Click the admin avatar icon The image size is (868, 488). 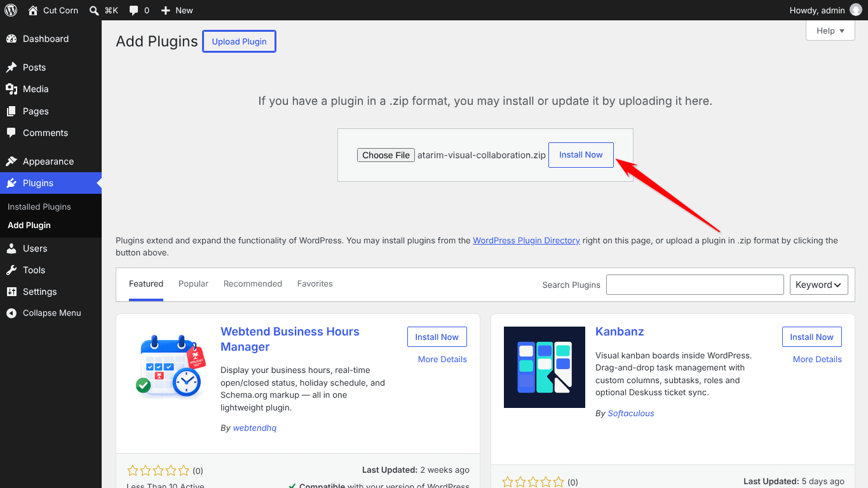856,10
